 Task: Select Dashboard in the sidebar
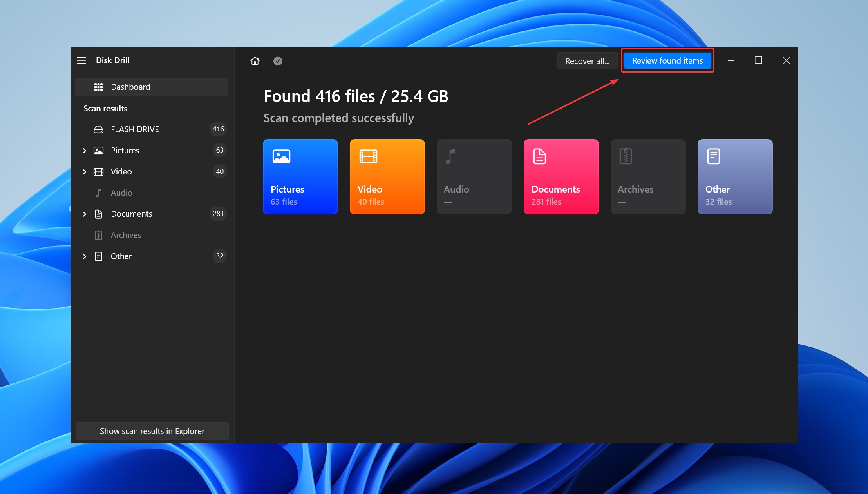[x=152, y=87]
